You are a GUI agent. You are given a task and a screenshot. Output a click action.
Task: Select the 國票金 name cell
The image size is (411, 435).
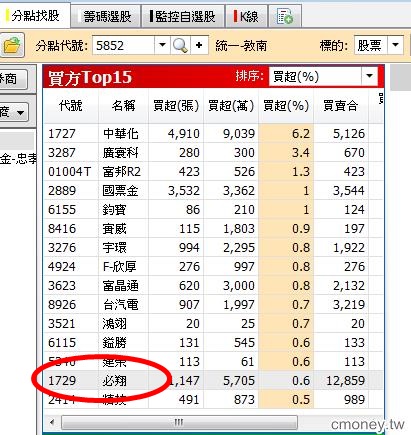pos(120,191)
